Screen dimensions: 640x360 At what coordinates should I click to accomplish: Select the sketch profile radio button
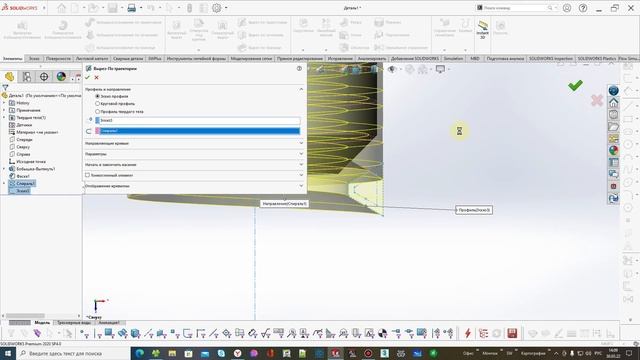(98, 96)
